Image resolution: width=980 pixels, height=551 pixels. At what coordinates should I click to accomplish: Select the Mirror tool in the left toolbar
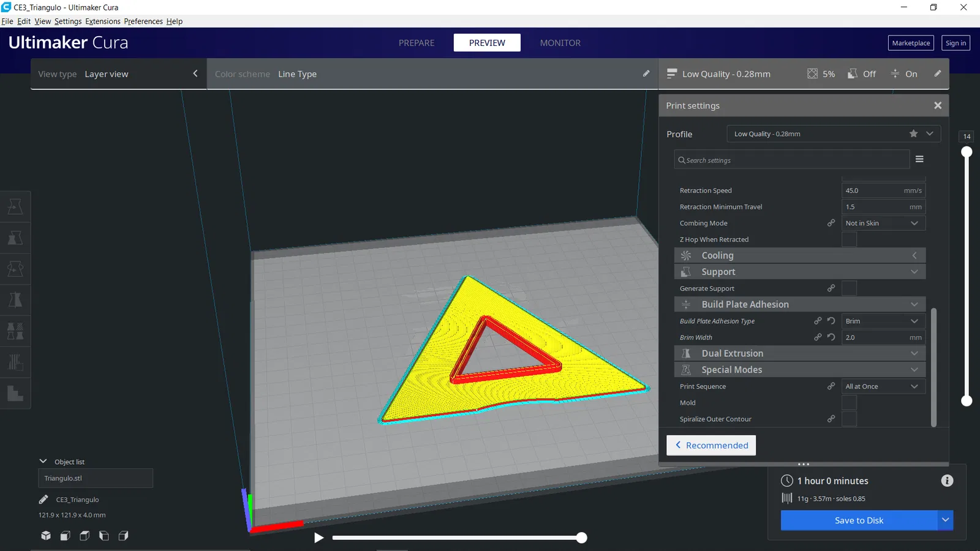click(x=15, y=300)
